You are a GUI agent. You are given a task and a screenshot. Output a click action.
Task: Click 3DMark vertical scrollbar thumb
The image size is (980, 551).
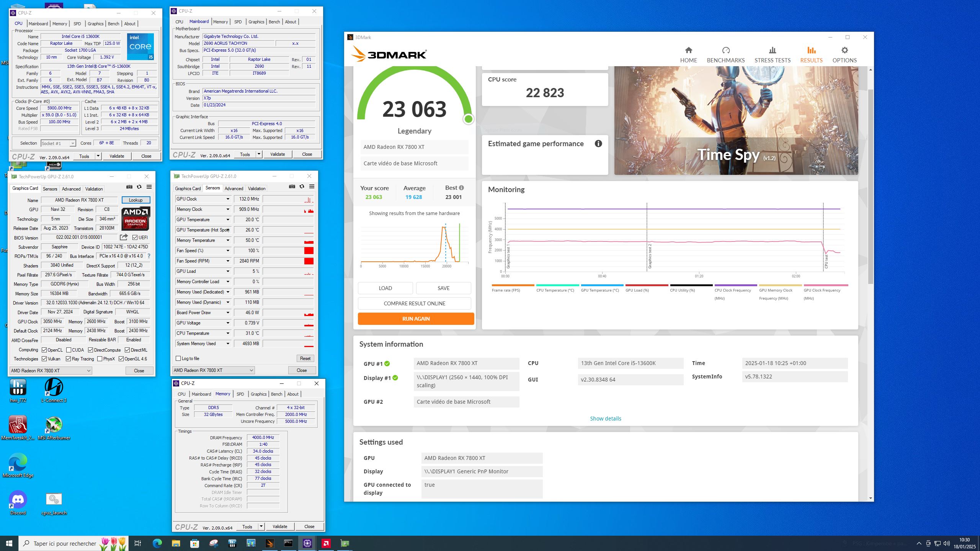tap(871, 186)
